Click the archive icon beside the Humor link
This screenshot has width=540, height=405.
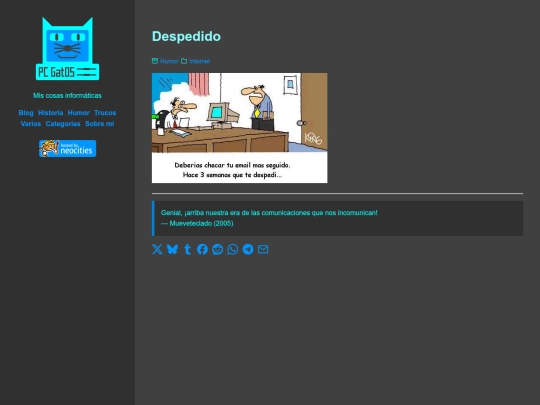click(155, 61)
